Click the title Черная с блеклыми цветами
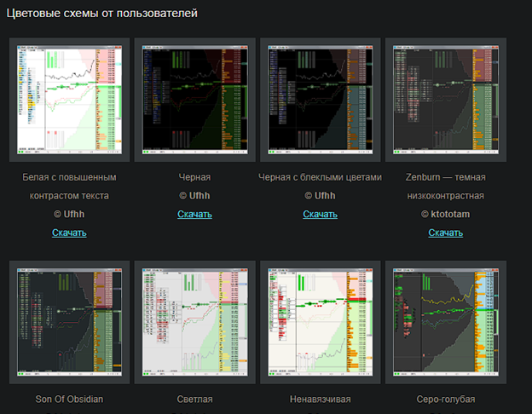532x414 pixels. click(320, 177)
